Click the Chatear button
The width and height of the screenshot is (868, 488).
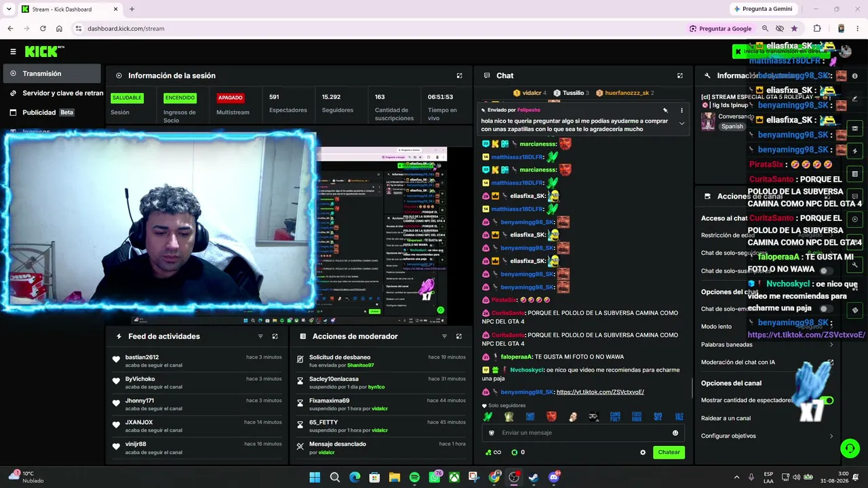[669, 452]
